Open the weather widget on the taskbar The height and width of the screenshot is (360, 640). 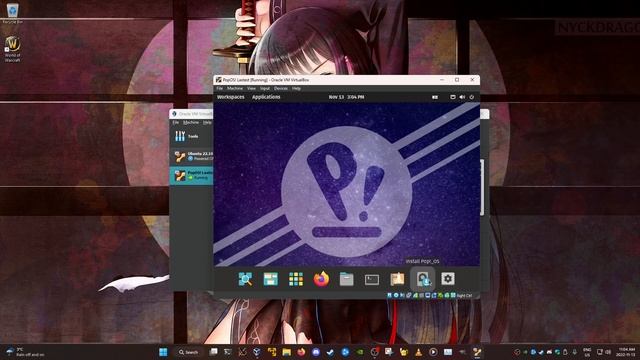[x=25, y=352]
